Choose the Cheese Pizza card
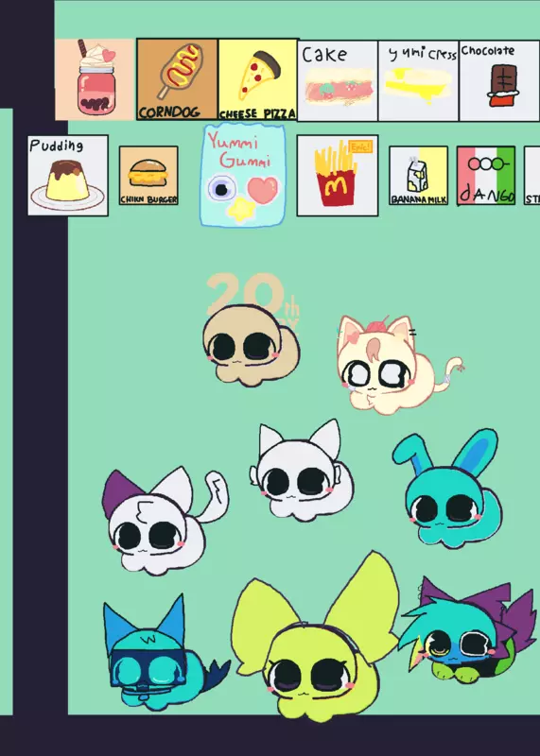540x756 pixels. coord(257,79)
